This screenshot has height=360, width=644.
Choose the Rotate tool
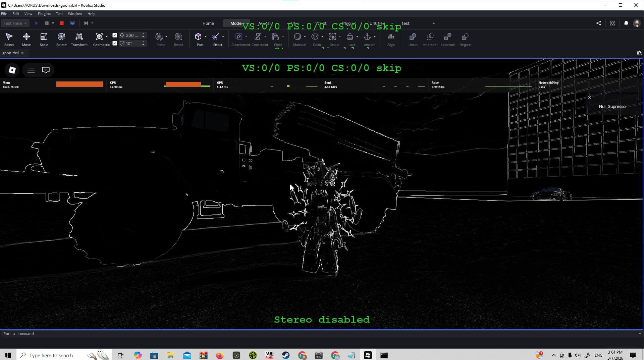tap(61, 39)
